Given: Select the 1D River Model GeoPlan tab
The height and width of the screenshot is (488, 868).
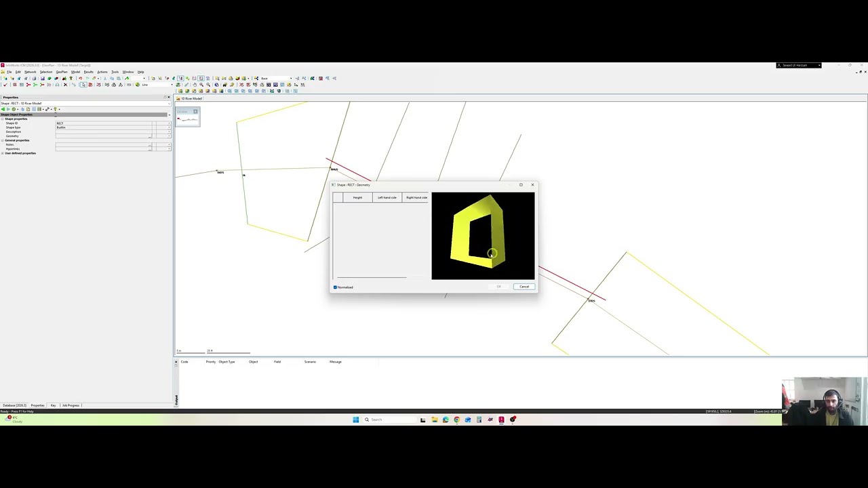Looking at the screenshot, I should pos(189,98).
